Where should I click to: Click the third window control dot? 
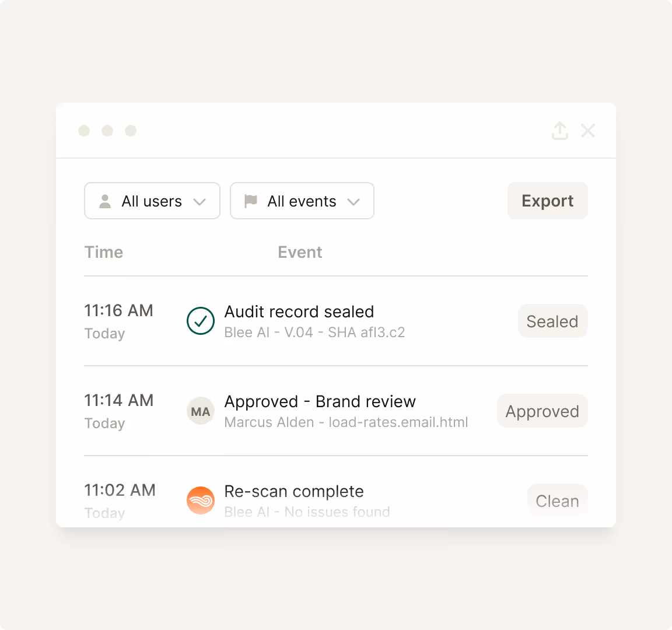coord(131,131)
